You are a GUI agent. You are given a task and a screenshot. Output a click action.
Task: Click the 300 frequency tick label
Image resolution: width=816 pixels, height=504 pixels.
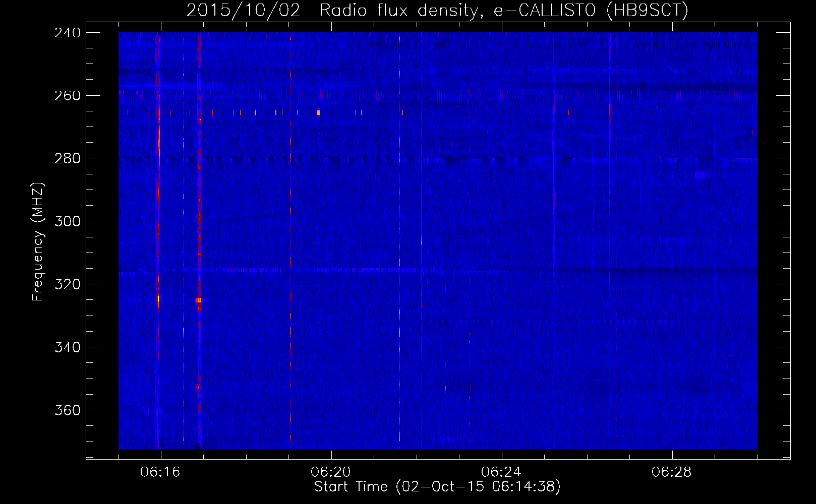point(68,222)
